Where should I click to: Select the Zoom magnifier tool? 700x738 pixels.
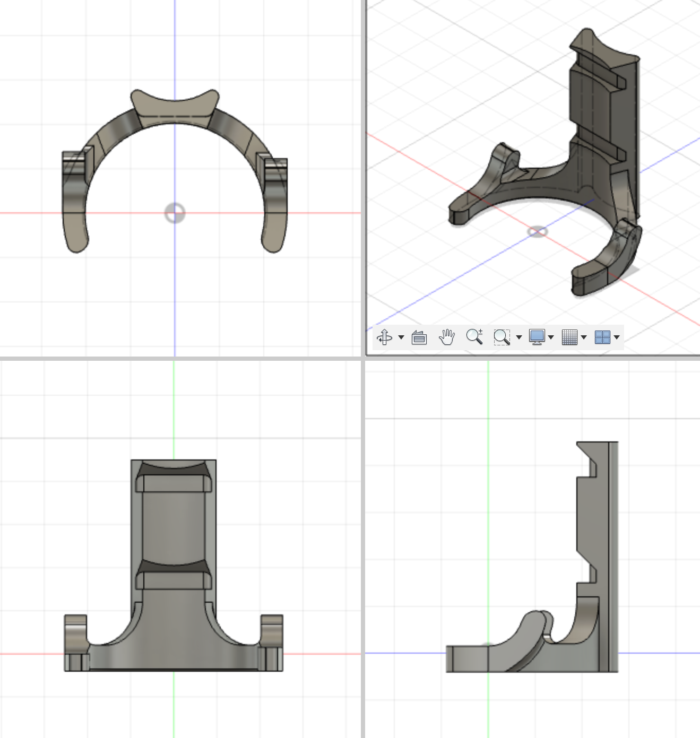(474, 337)
